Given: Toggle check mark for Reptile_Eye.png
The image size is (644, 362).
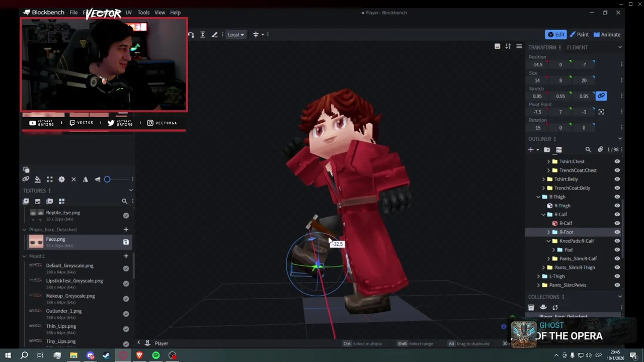Looking at the screenshot, I should (x=126, y=215).
